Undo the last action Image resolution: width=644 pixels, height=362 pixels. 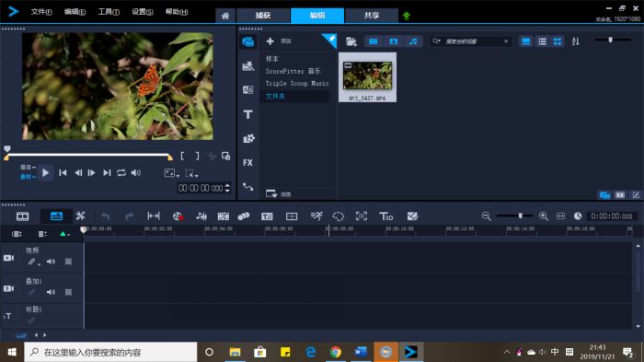click(105, 216)
